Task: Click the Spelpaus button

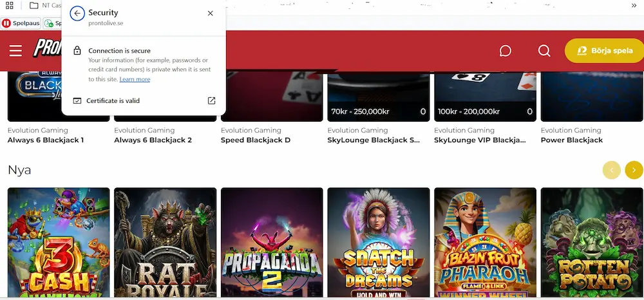Action: (x=21, y=23)
